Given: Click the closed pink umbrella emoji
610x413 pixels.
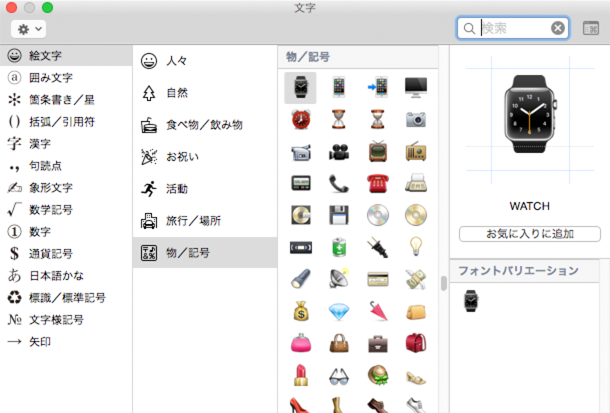Looking at the screenshot, I should [378, 311].
